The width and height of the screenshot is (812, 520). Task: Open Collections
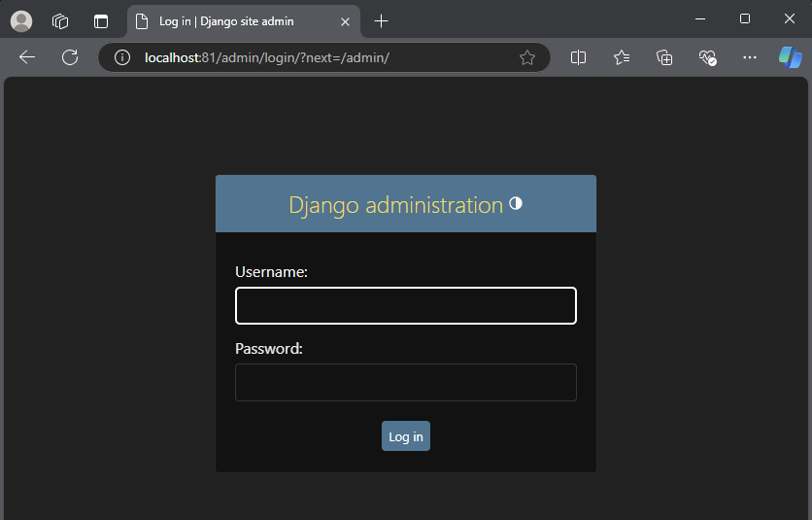point(664,57)
